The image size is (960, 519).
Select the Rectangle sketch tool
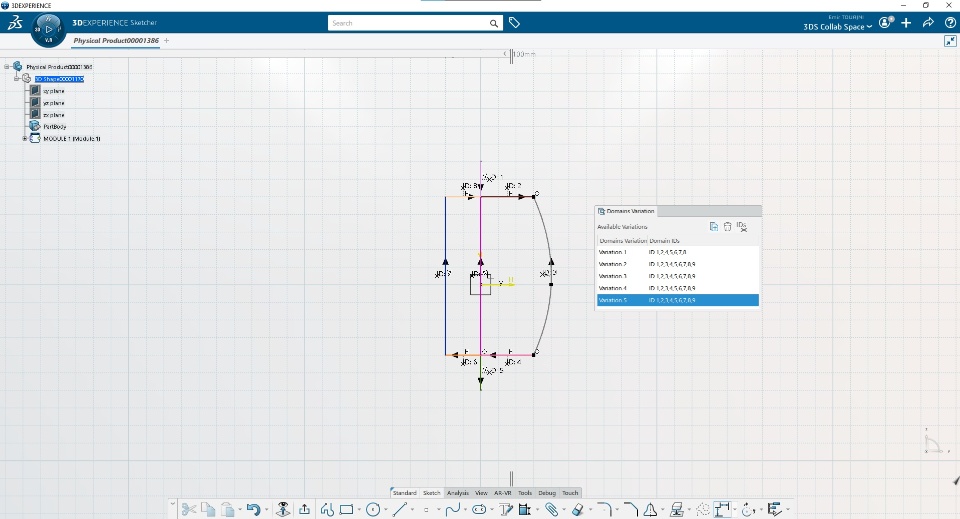tap(347, 509)
